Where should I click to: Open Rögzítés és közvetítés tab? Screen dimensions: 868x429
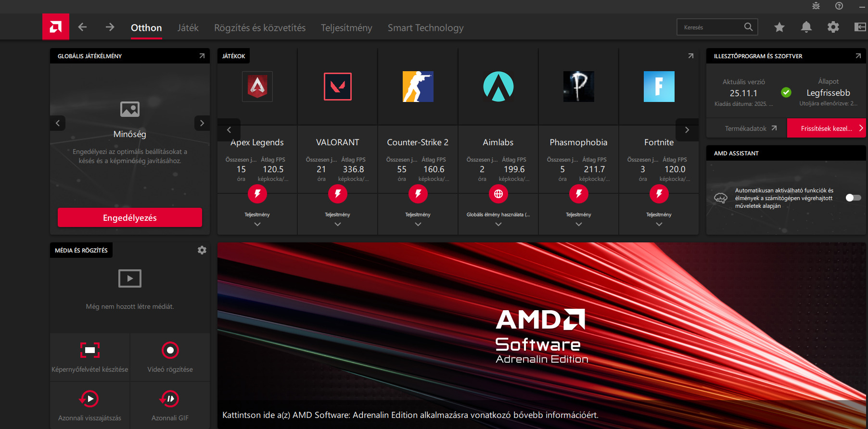(260, 28)
